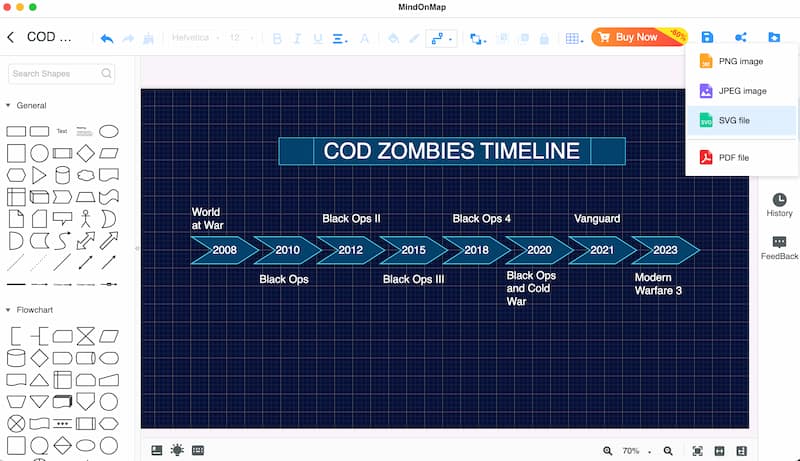Open the font size 12 dropdown
The width and height of the screenshot is (800, 461).
coord(241,38)
